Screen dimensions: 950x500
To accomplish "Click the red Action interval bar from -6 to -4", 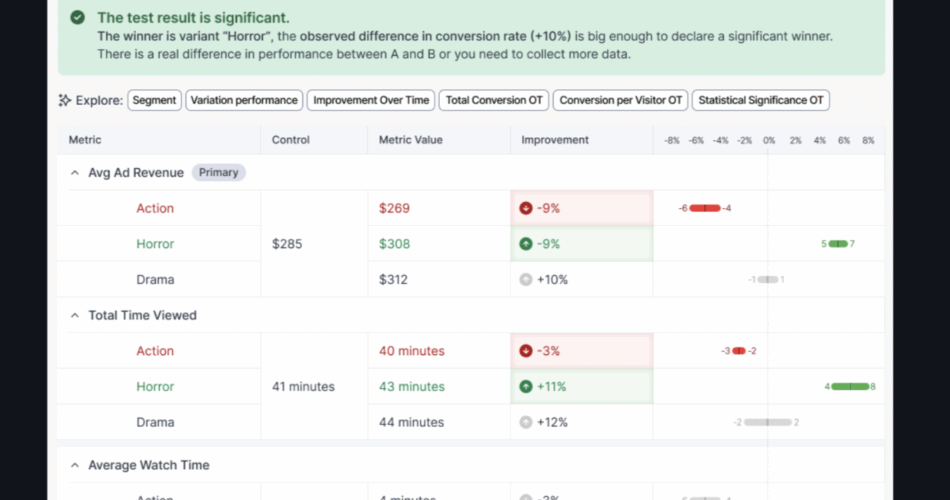I will pyautogui.click(x=704, y=208).
